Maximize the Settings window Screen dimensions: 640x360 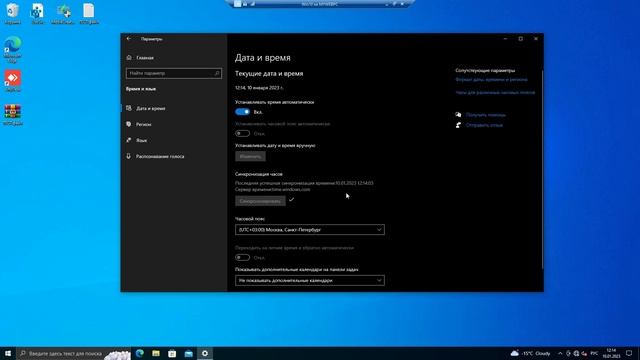pyautogui.click(x=520, y=39)
